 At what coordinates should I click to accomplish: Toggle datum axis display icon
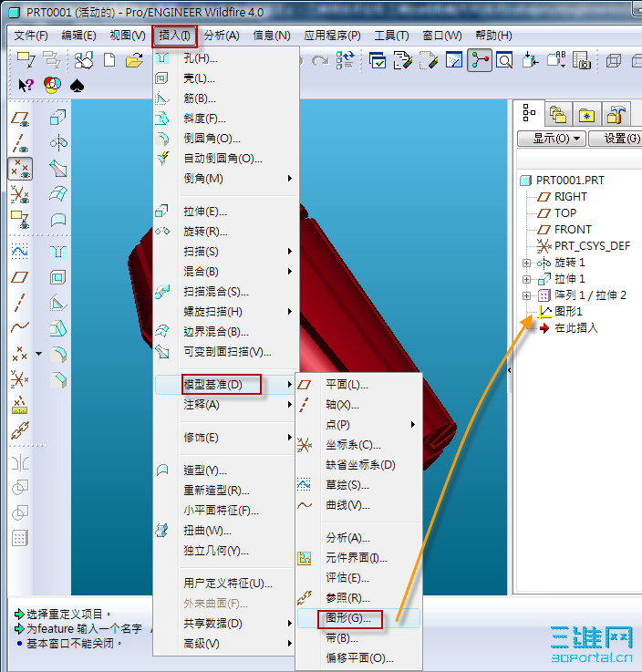click(x=20, y=143)
